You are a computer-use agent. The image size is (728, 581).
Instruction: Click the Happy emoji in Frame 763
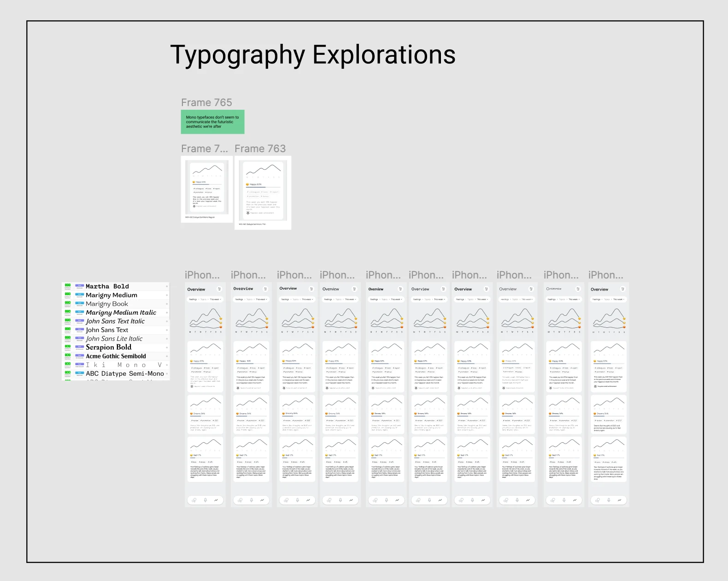(247, 184)
